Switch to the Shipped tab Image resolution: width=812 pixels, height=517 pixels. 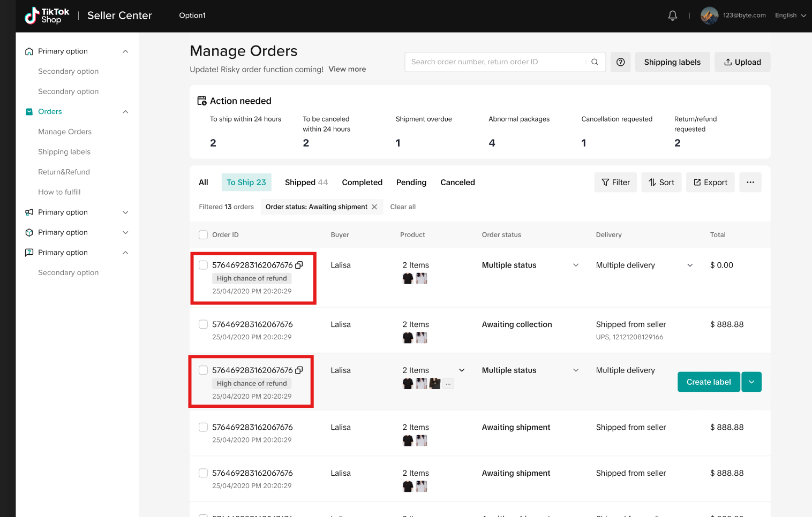pyautogui.click(x=306, y=183)
